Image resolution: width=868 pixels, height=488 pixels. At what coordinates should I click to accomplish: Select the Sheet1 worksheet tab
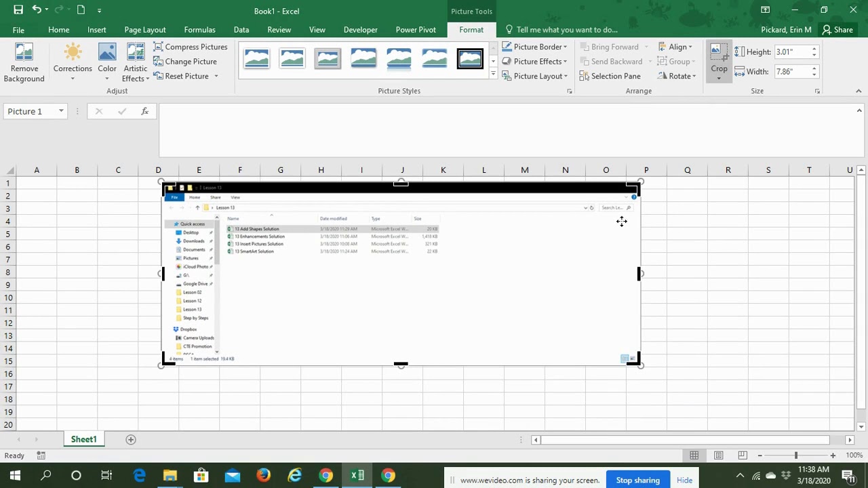tap(84, 439)
